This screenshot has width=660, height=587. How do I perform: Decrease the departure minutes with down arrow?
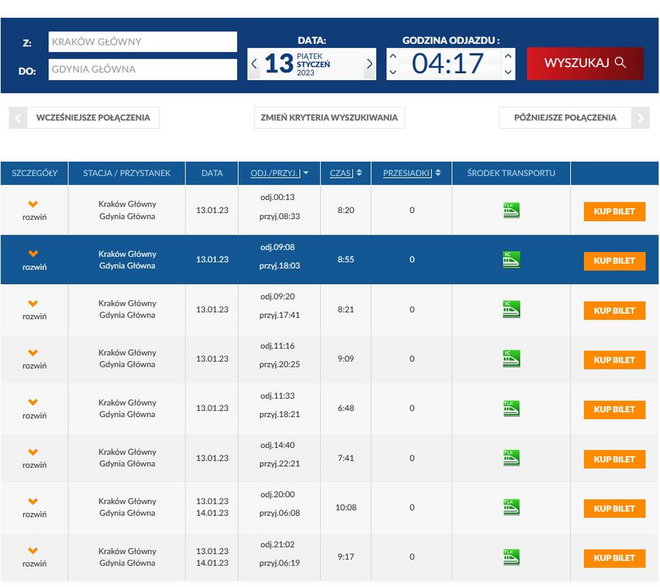508,73
